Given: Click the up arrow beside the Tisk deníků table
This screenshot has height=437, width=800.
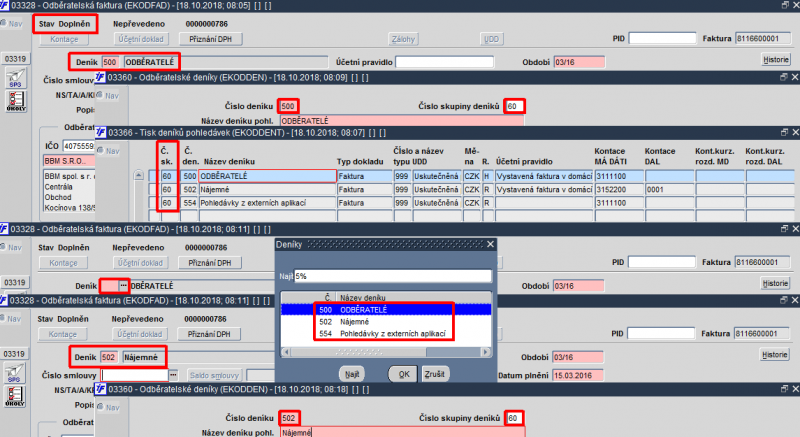Looking at the screenshot, I should pos(139,175).
